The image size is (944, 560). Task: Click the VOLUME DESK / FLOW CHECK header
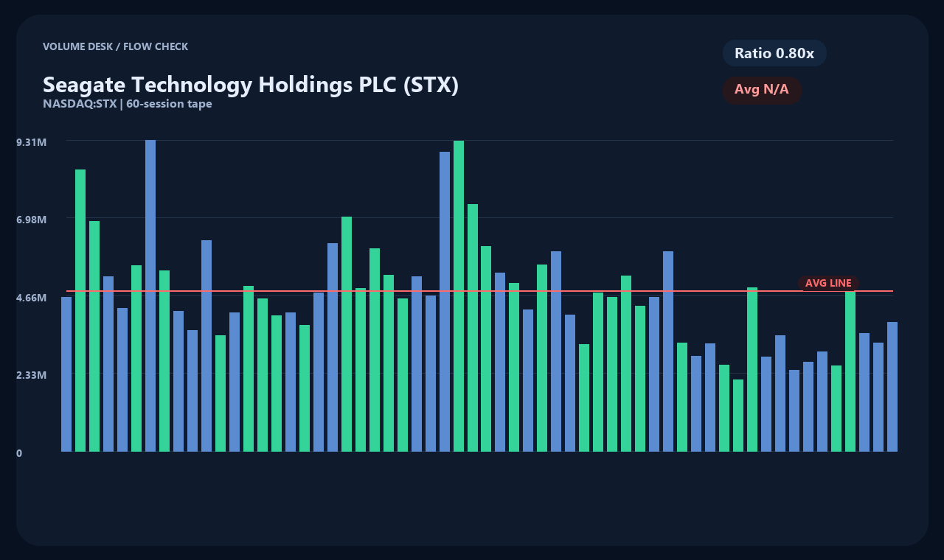click(116, 46)
